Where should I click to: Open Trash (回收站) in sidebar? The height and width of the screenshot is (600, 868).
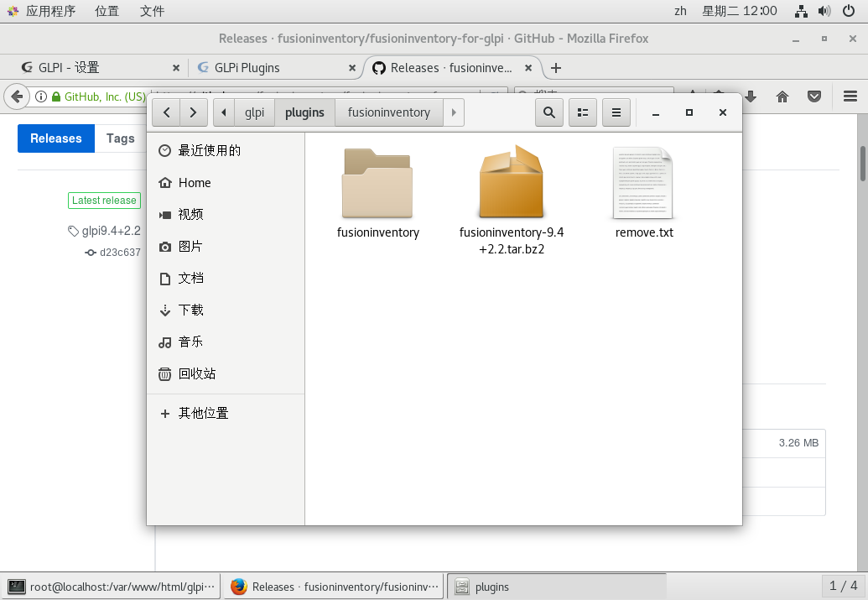[x=226, y=374]
